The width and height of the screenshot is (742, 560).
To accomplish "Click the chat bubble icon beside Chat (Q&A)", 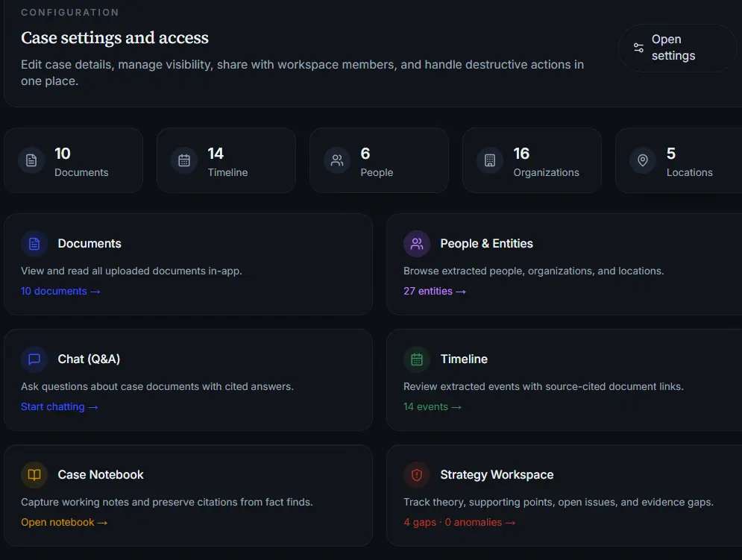I will [x=34, y=359].
